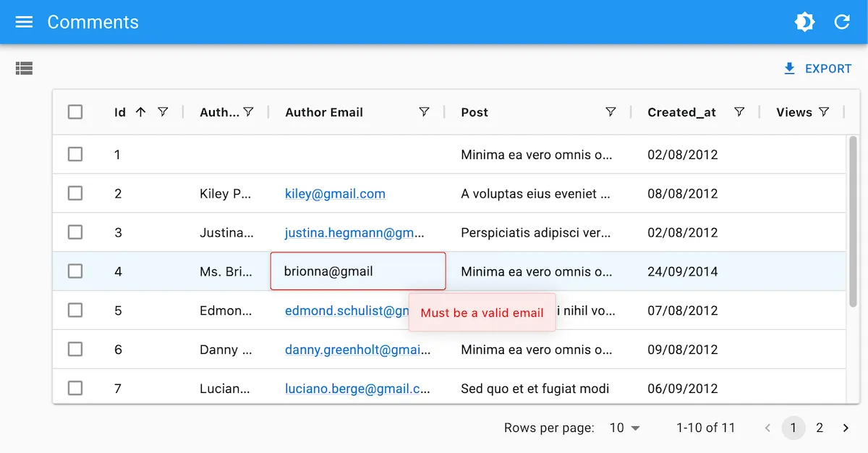
Task: Open the Comments list sidebar icon
Action: (x=24, y=69)
